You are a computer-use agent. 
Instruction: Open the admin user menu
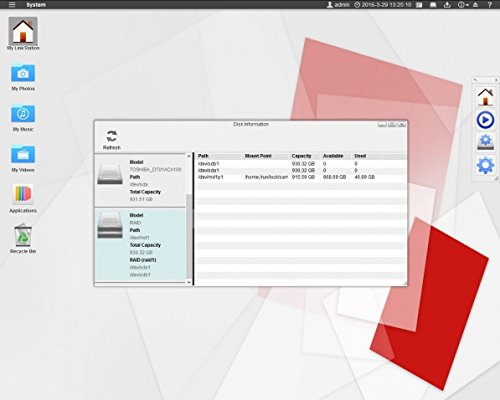click(x=338, y=5)
